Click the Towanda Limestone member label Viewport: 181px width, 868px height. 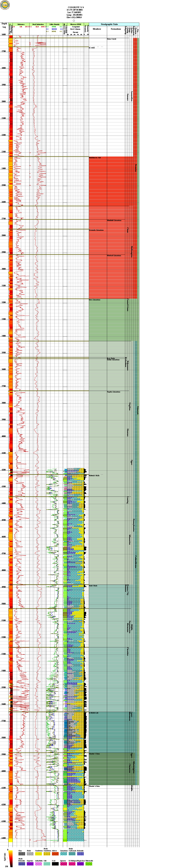96,230
